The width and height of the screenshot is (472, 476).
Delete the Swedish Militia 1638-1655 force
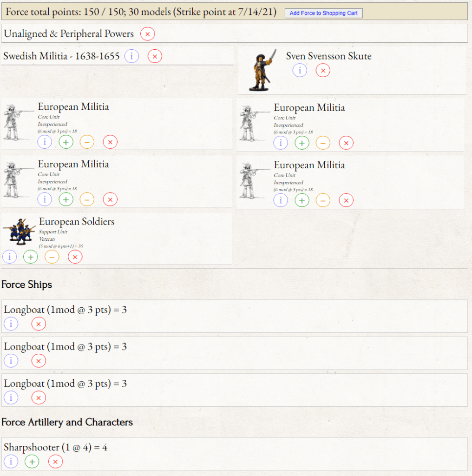tap(155, 56)
